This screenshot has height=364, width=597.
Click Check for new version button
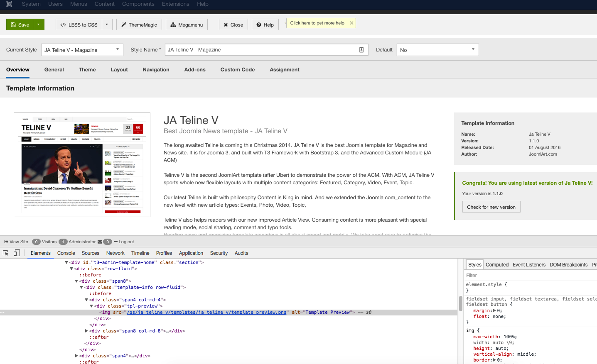click(x=491, y=207)
